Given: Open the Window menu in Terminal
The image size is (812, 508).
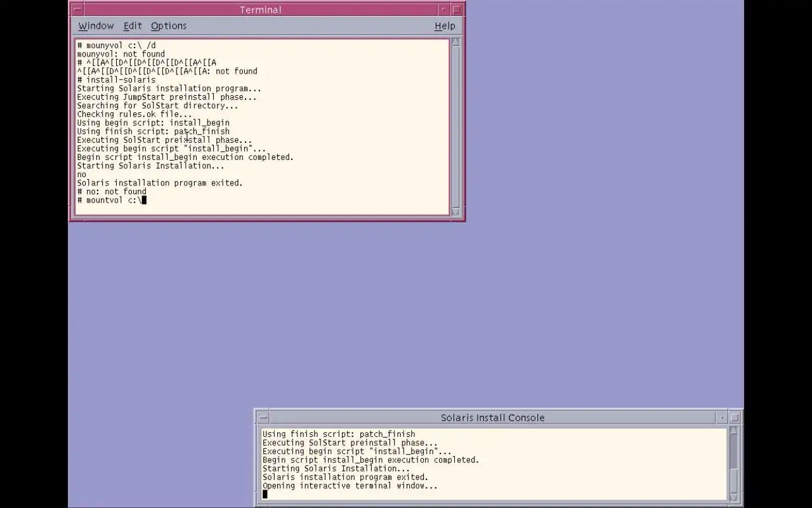Looking at the screenshot, I should (96, 26).
